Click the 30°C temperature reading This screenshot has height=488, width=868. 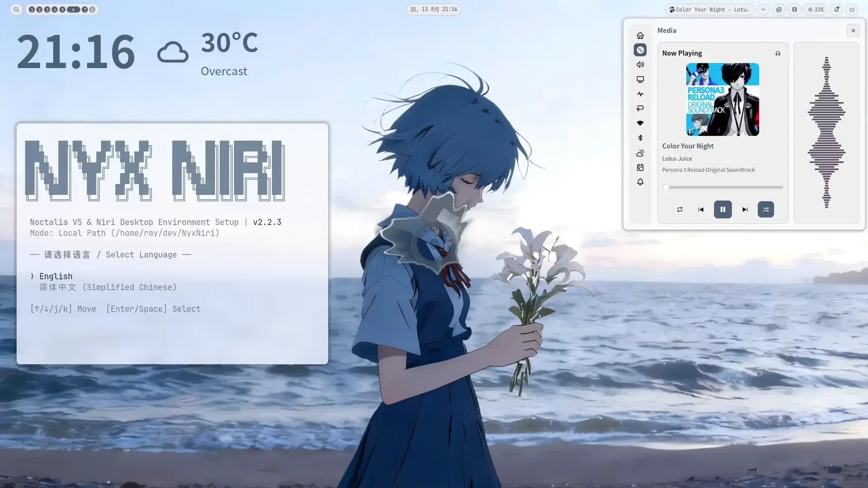pyautogui.click(x=229, y=42)
